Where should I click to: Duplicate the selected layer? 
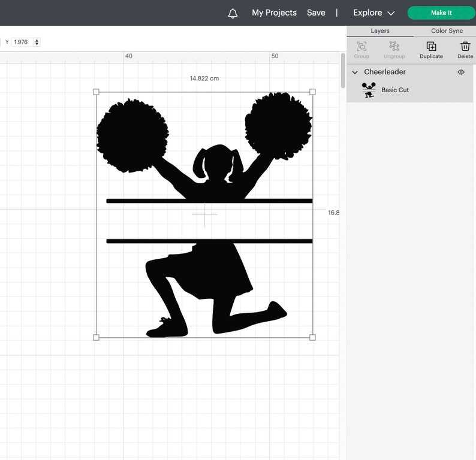431,50
